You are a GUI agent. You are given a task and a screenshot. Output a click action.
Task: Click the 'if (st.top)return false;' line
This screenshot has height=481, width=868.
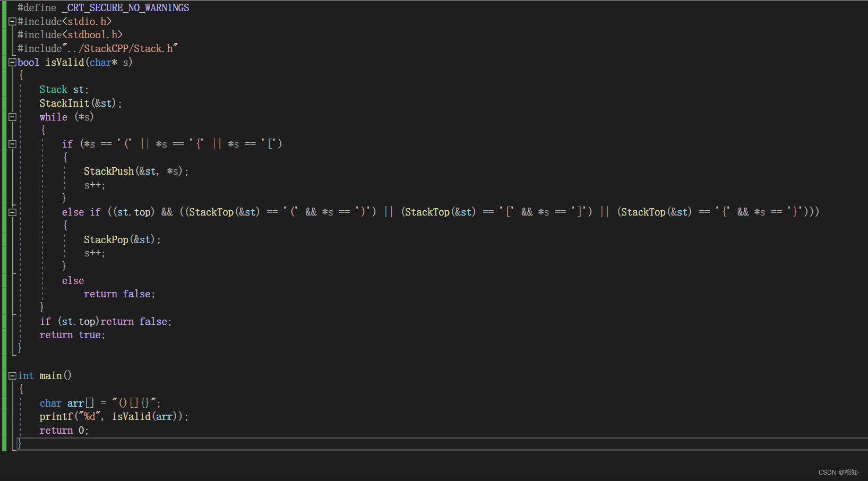pyautogui.click(x=106, y=321)
